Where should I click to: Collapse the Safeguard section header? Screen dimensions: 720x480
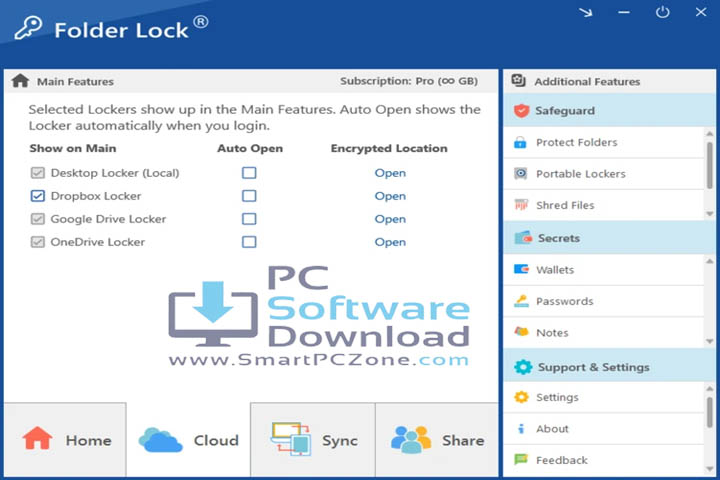point(609,110)
